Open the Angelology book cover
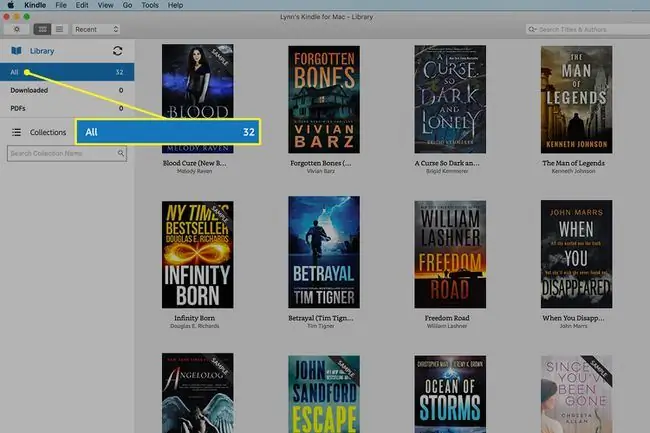 click(x=197, y=393)
